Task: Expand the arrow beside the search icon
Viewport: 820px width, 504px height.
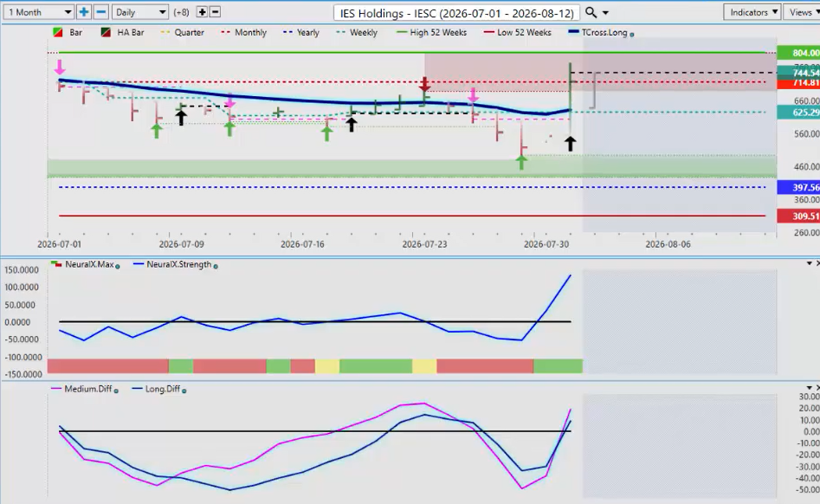Action: pos(605,12)
